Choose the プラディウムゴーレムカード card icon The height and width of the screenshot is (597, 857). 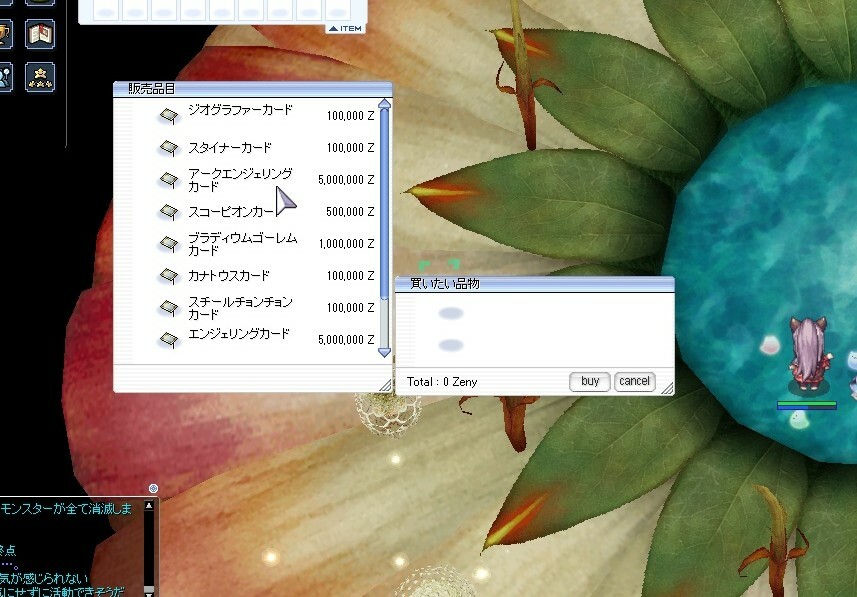168,244
